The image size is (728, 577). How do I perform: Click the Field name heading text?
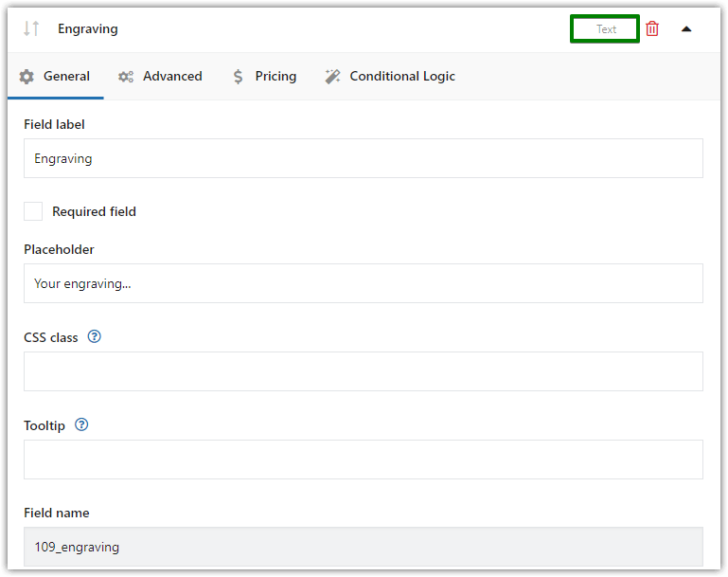[57, 513]
